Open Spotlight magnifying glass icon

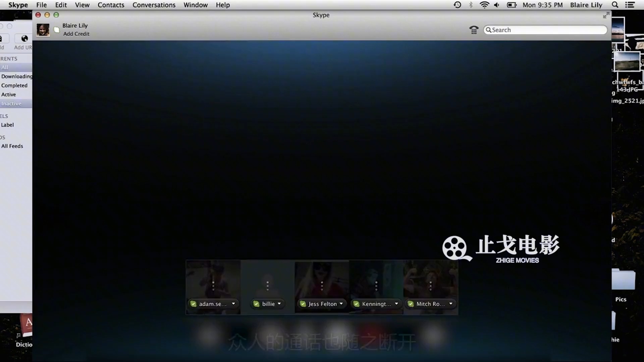point(615,5)
